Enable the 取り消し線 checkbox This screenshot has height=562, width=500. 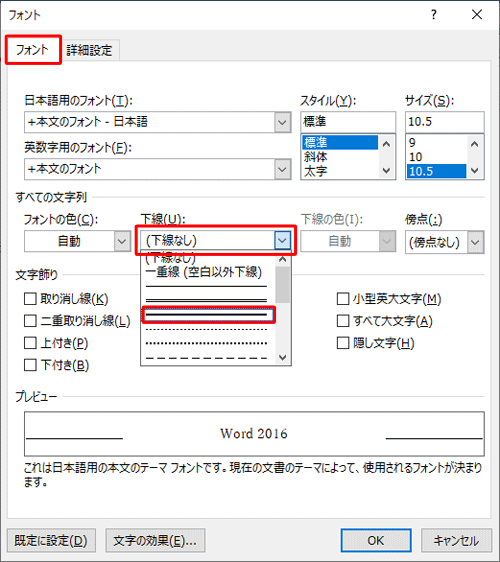coord(30,299)
